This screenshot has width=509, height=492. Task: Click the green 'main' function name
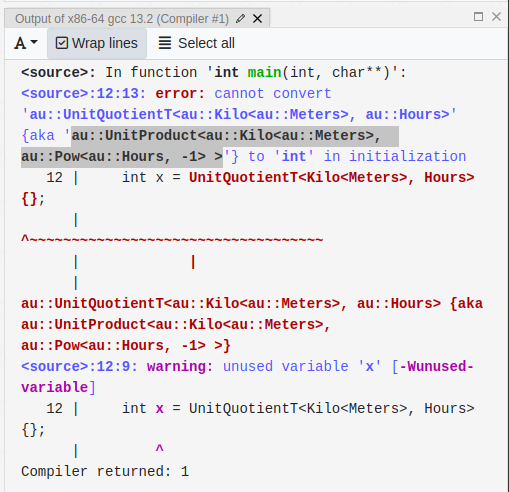pyautogui.click(x=264, y=72)
